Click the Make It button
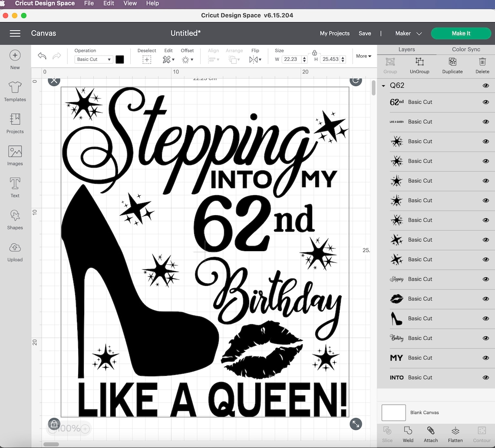This screenshot has width=495, height=448. point(461,33)
